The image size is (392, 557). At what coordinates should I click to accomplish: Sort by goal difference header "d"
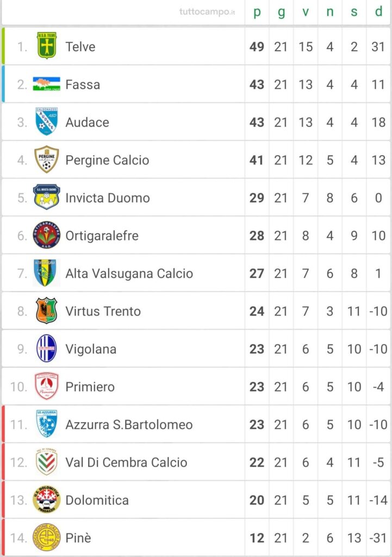tap(378, 12)
